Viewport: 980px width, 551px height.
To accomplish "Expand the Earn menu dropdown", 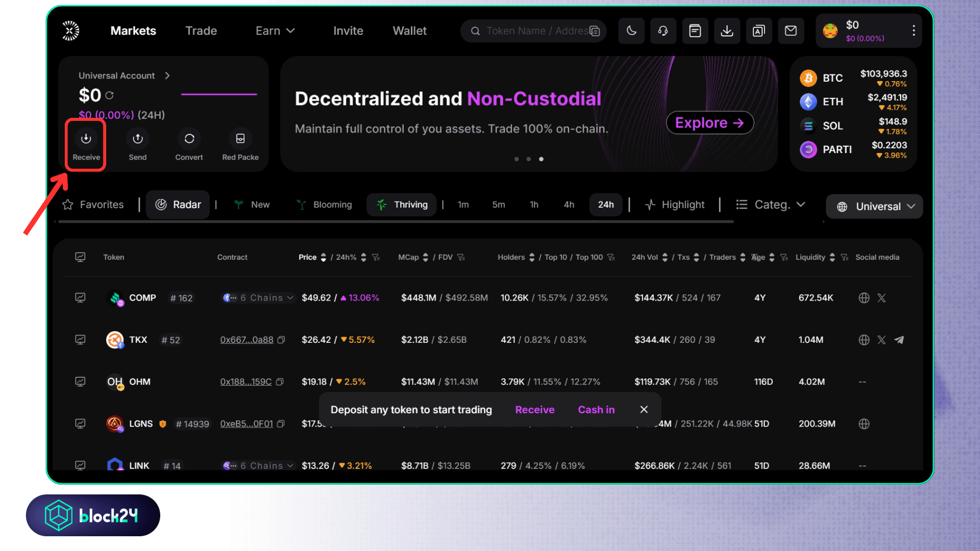I will (x=275, y=31).
